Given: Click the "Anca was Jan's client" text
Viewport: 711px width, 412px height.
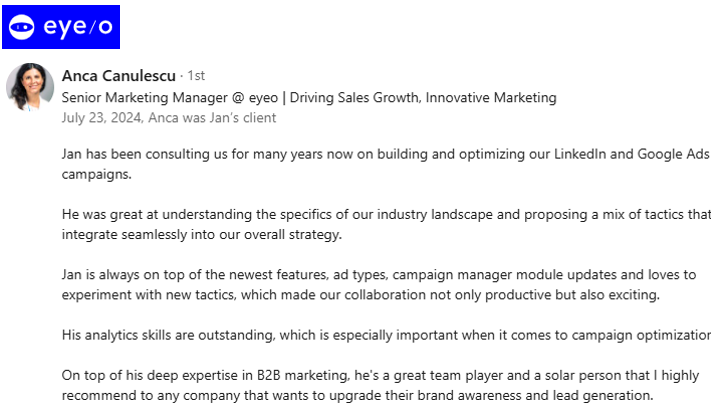Looking at the screenshot, I should coord(213,117).
